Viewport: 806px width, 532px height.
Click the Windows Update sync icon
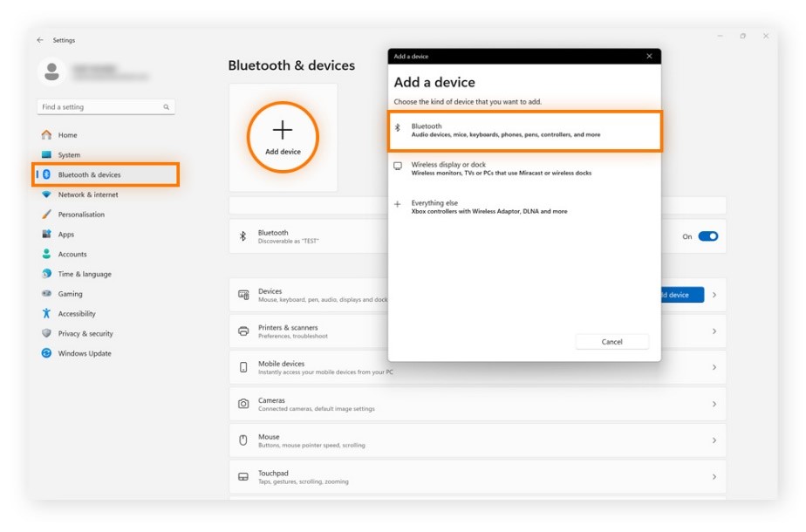[46, 353]
